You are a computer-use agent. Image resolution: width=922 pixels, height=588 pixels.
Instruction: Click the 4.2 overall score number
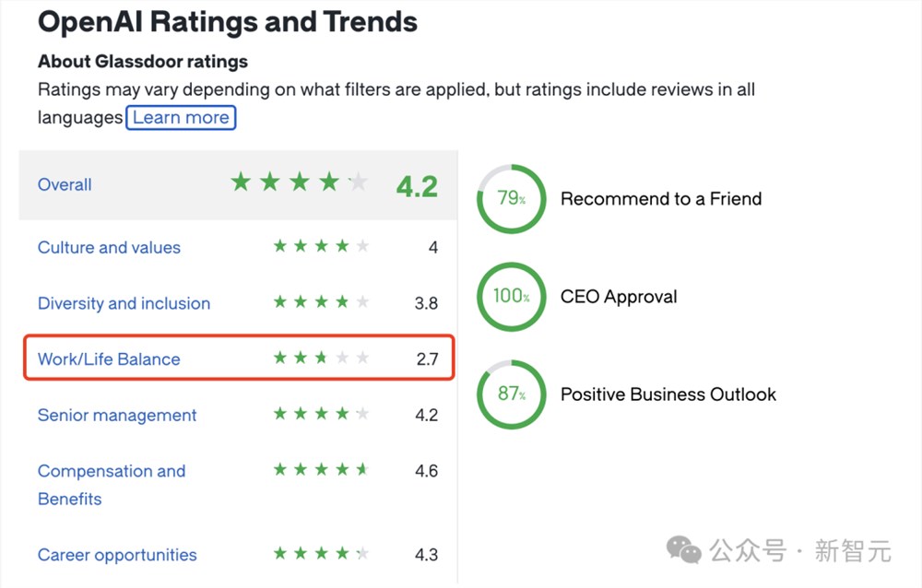417,186
